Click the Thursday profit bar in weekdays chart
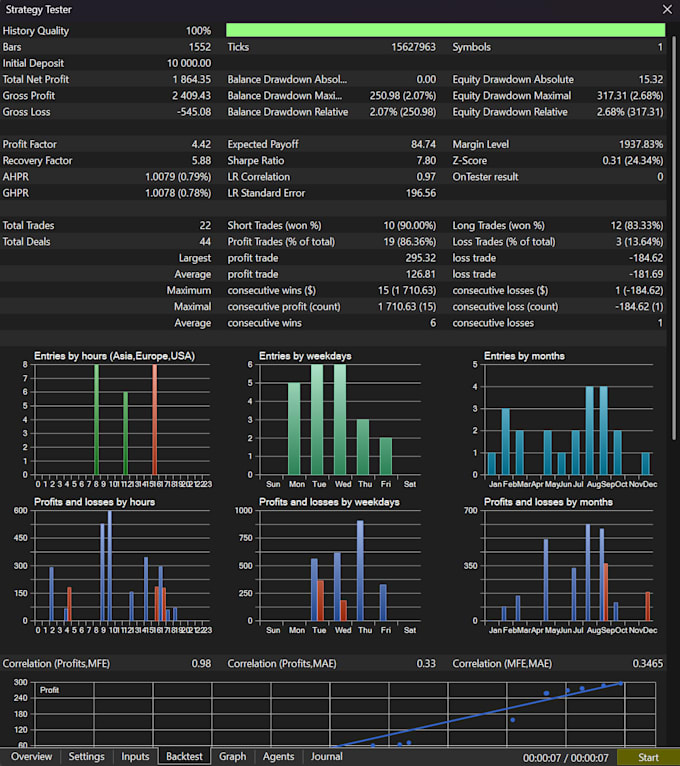Image resolution: width=680 pixels, height=766 pixels. pyautogui.click(x=360, y=570)
